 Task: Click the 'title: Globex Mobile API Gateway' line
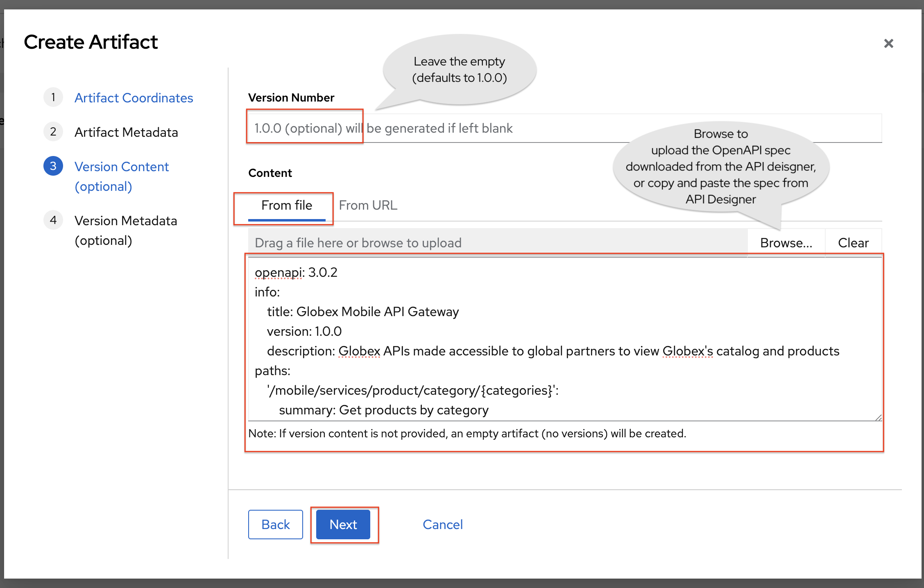tap(363, 312)
